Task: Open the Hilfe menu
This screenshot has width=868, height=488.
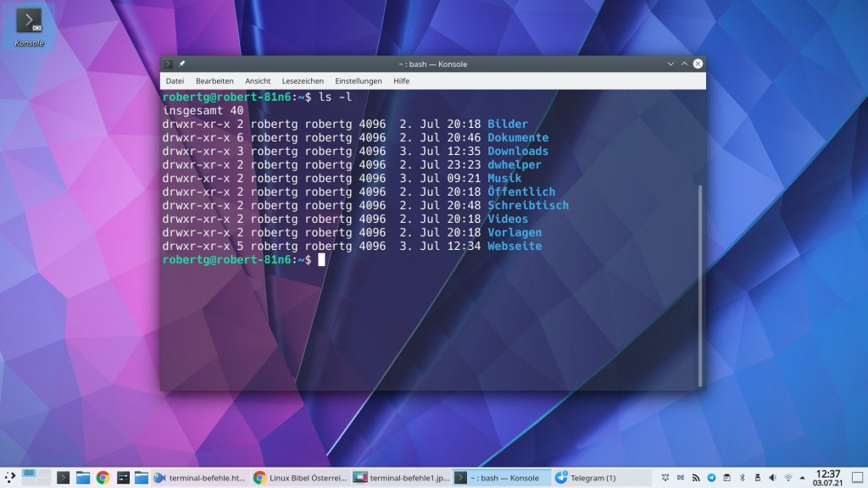Action: click(x=401, y=80)
